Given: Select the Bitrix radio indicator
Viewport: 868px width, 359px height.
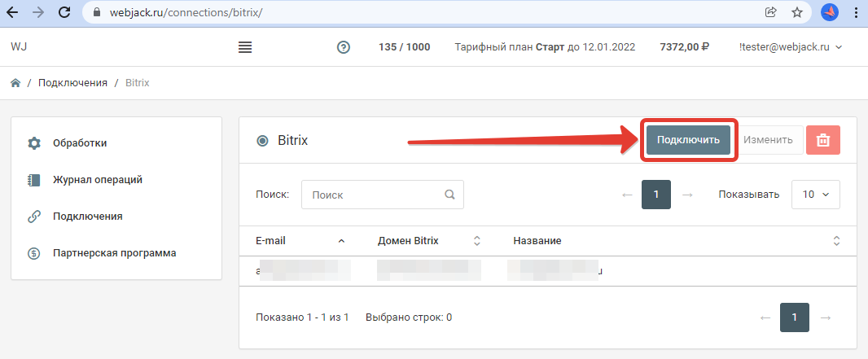Looking at the screenshot, I should [x=262, y=140].
